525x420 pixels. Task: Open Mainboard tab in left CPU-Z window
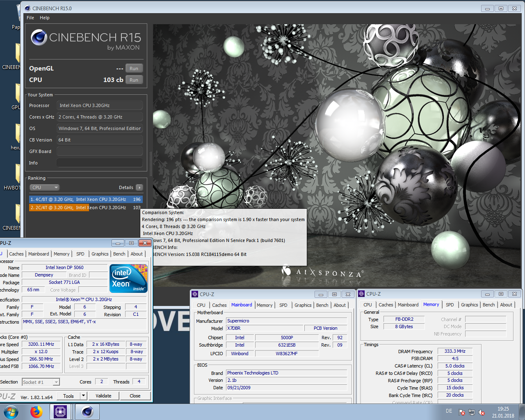[x=39, y=254]
